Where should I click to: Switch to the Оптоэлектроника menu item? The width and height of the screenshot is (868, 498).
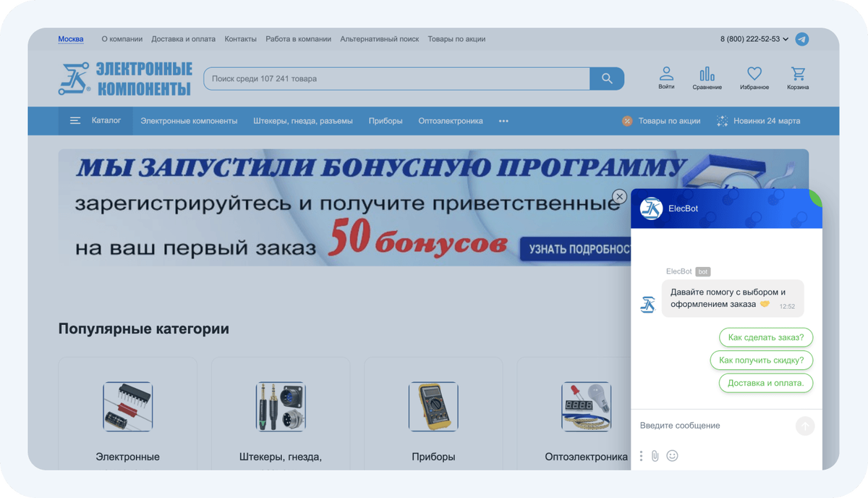coord(450,121)
